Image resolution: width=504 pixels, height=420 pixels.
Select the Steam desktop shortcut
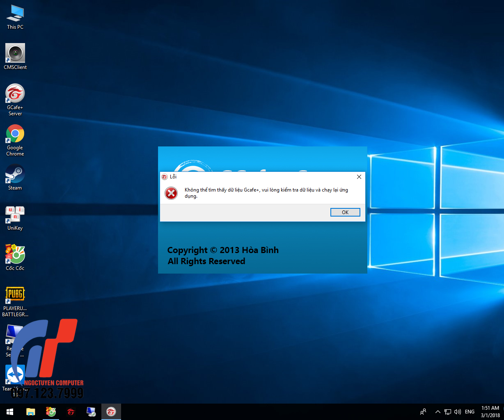pyautogui.click(x=15, y=177)
